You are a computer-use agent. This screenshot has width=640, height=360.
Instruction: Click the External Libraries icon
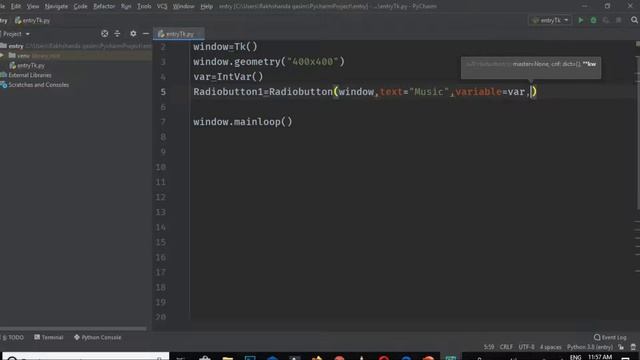4,75
